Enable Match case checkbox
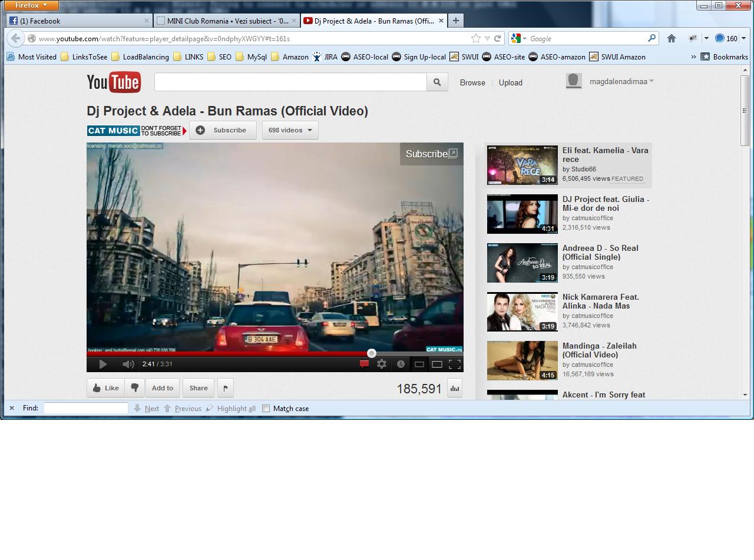754x560 pixels. [266, 409]
